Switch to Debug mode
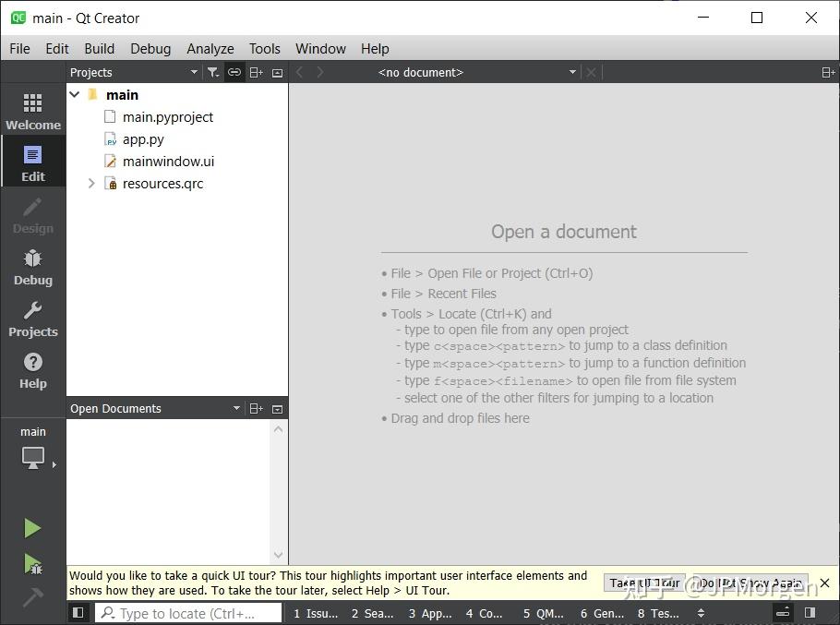This screenshot has width=840, height=625. 33,267
